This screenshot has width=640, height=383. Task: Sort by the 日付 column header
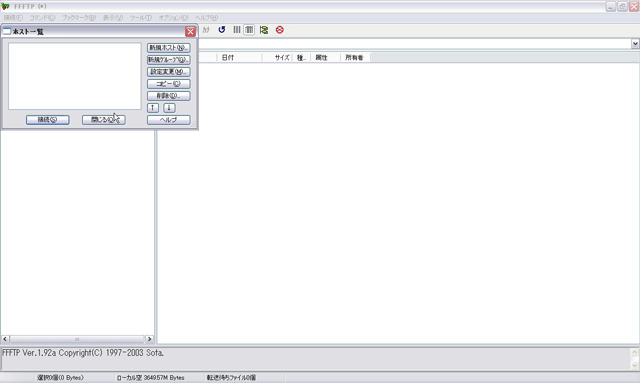coord(239,58)
